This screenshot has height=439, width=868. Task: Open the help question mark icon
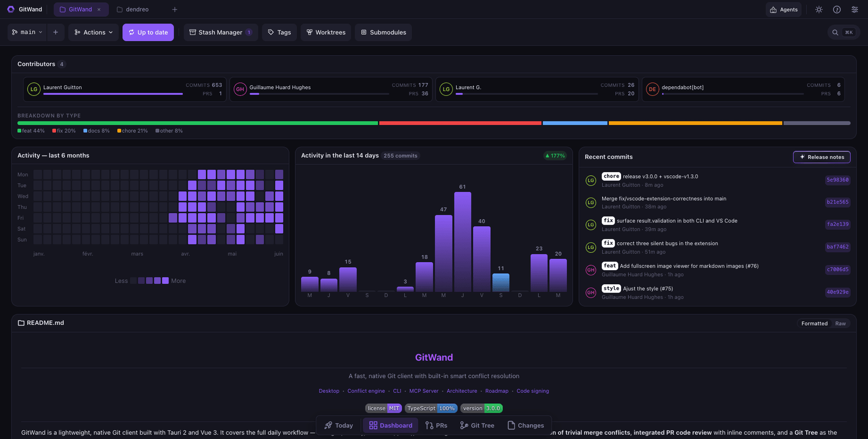837,9
